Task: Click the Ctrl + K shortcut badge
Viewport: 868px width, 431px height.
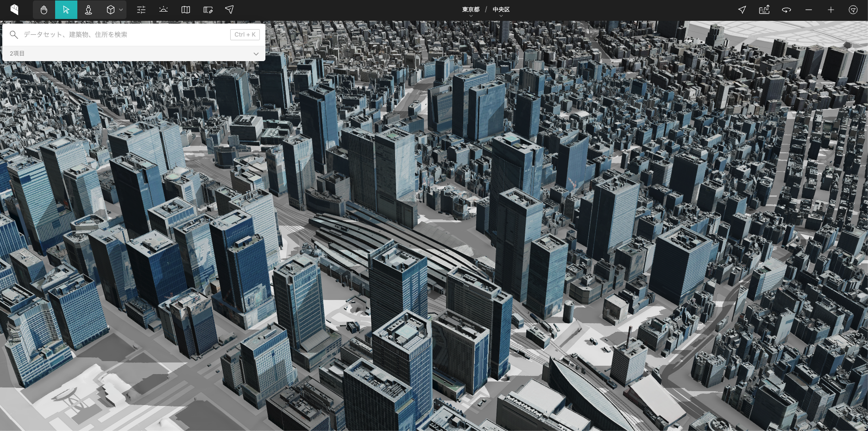Action: (x=245, y=35)
